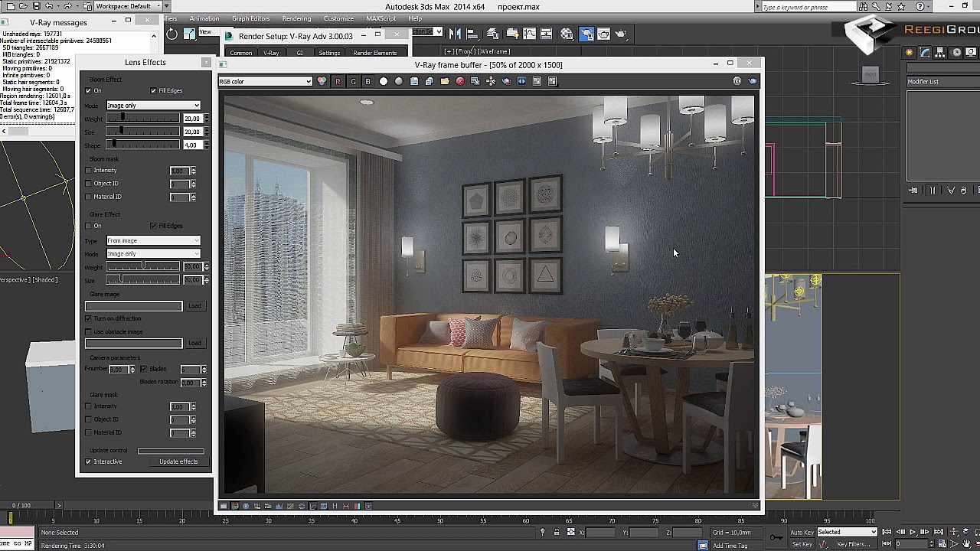This screenshot has width=980, height=551.
Task: Toggle red channel in V-Ray frame buffer
Action: coord(338,81)
